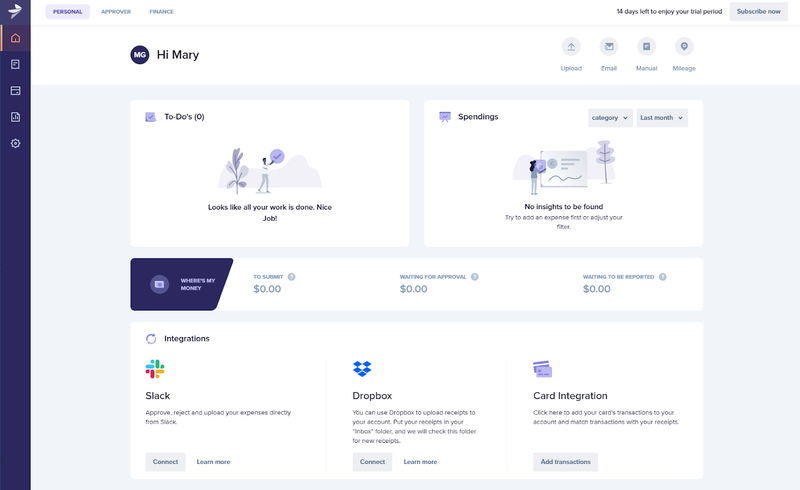Open the reports chart icon in sidebar

tap(15, 117)
